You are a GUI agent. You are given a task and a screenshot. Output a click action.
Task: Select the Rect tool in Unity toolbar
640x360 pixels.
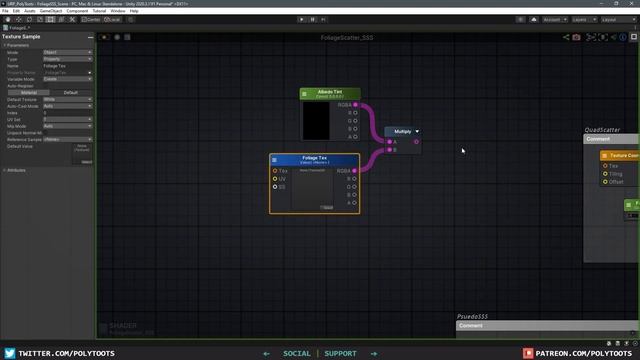coord(51,20)
